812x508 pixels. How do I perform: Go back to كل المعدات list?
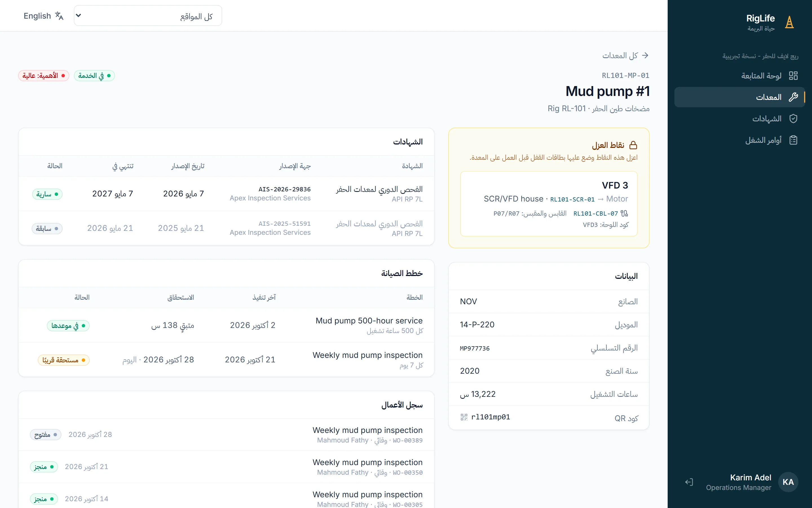[626, 55]
